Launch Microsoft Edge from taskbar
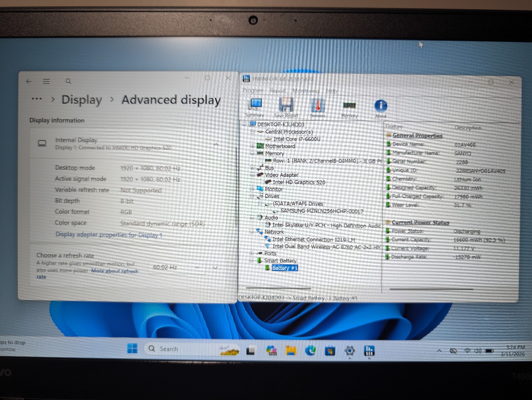The width and height of the screenshot is (532, 400). click(x=311, y=350)
